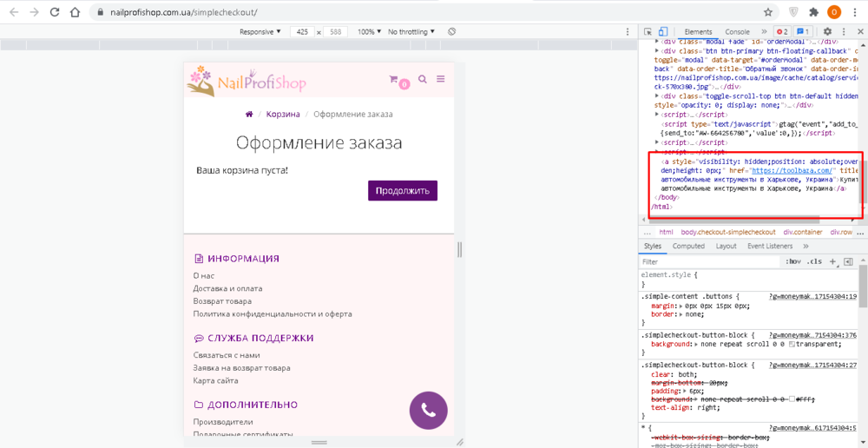Open the hamburger menu on the site
This screenshot has height=448, width=868.
click(441, 79)
